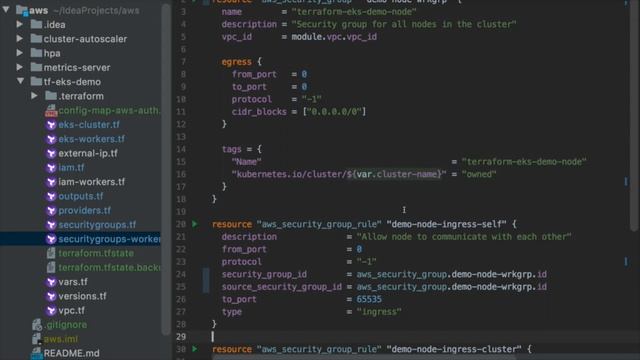
Task: Click the vars.tf Terraform icon
Action: coord(51,282)
